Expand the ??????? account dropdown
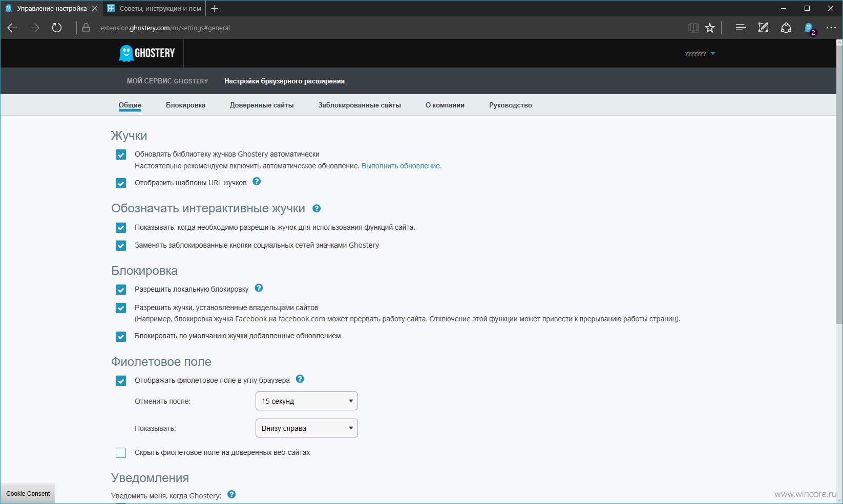 (x=700, y=54)
